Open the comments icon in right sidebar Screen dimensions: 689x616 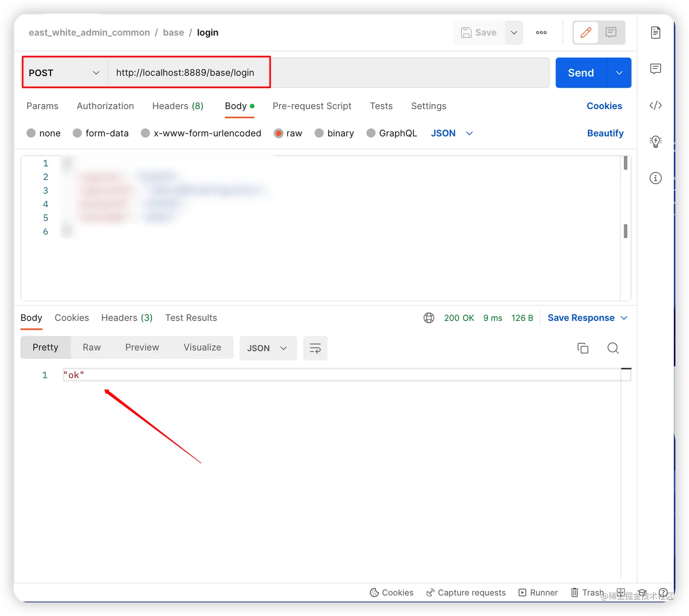click(x=656, y=69)
